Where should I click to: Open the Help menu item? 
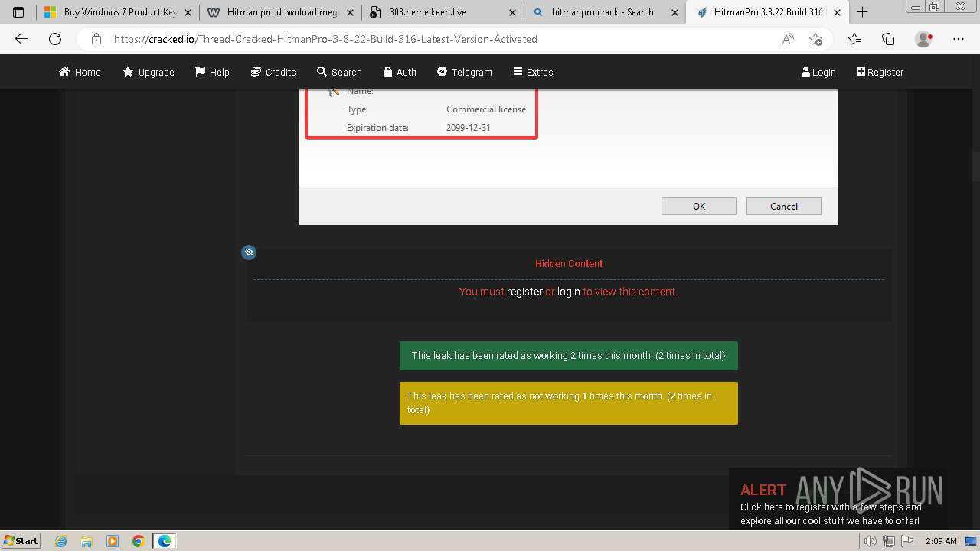click(212, 72)
